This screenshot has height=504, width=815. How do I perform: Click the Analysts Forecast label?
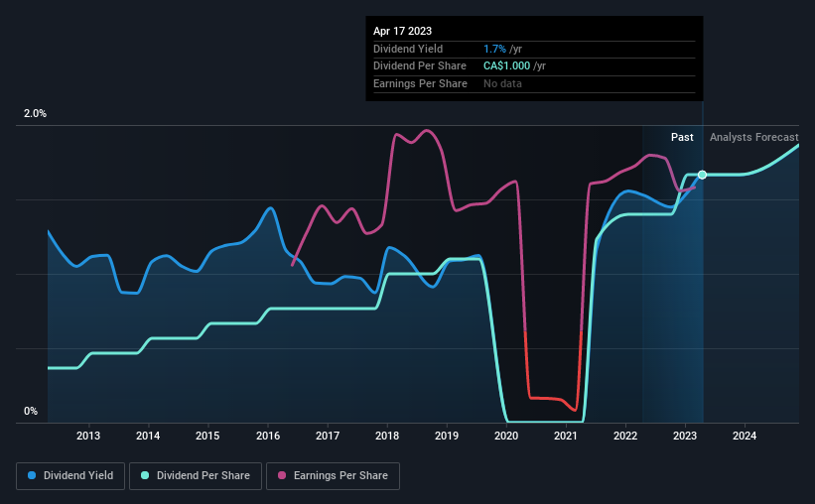754,137
